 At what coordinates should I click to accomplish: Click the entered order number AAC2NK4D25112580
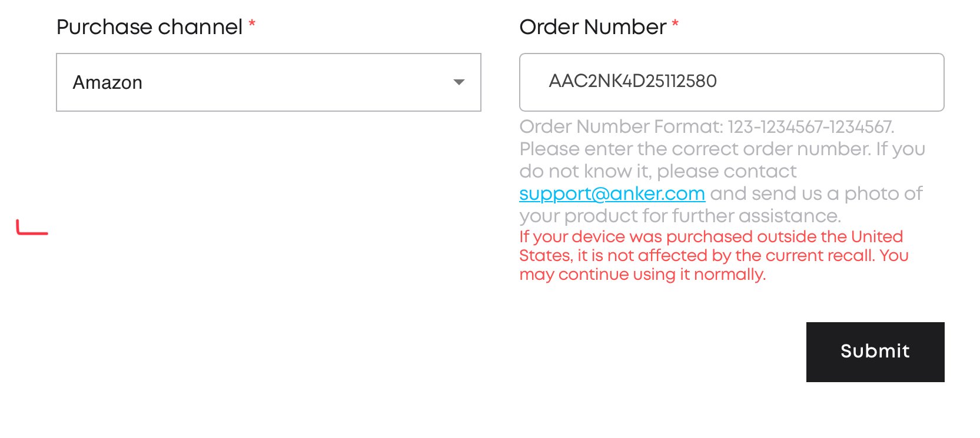(x=633, y=81)
